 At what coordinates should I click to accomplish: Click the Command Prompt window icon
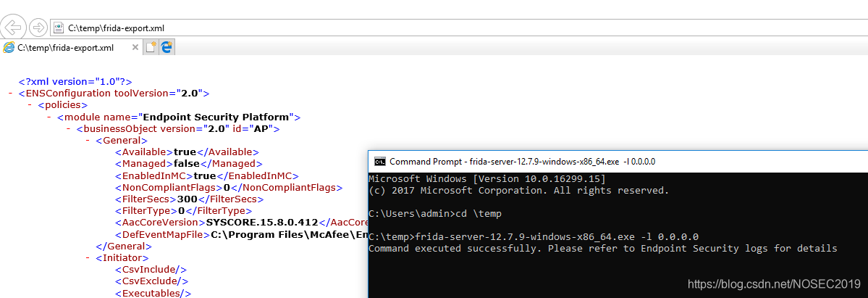click(x=380, y=162)
